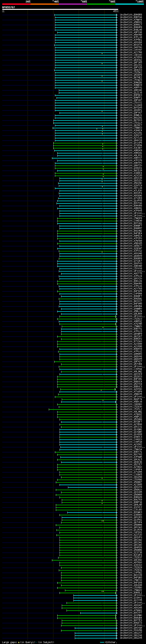Select hit label UniRef100_O48780
146x644 pixels.
[x=131, y=47]
